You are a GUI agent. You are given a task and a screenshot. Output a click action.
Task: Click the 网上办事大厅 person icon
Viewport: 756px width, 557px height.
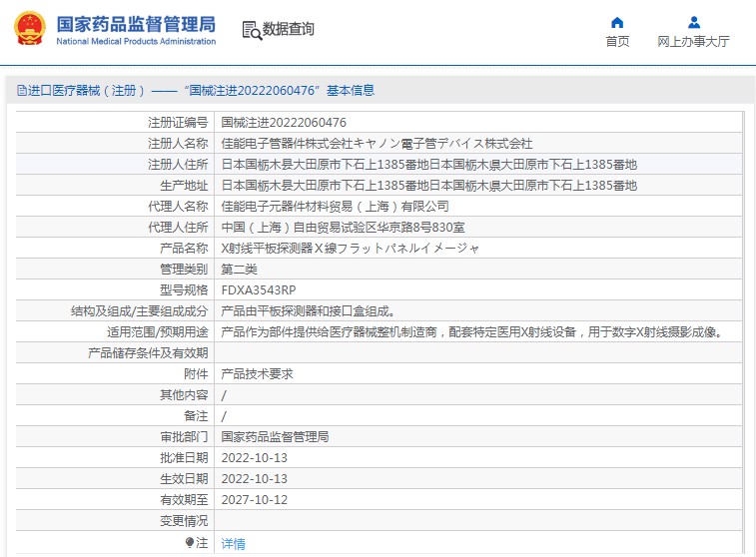pos(694,22)
